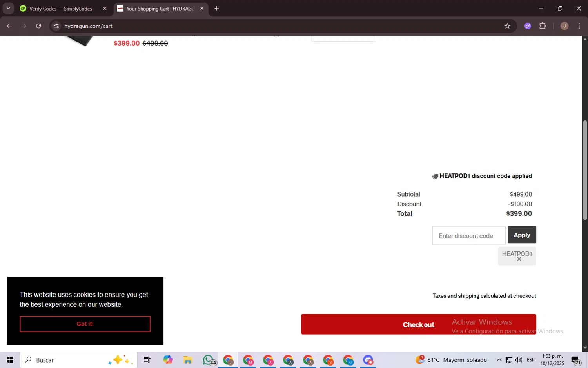
Task: Open the volume tray icon
Action: coord(519,360)
